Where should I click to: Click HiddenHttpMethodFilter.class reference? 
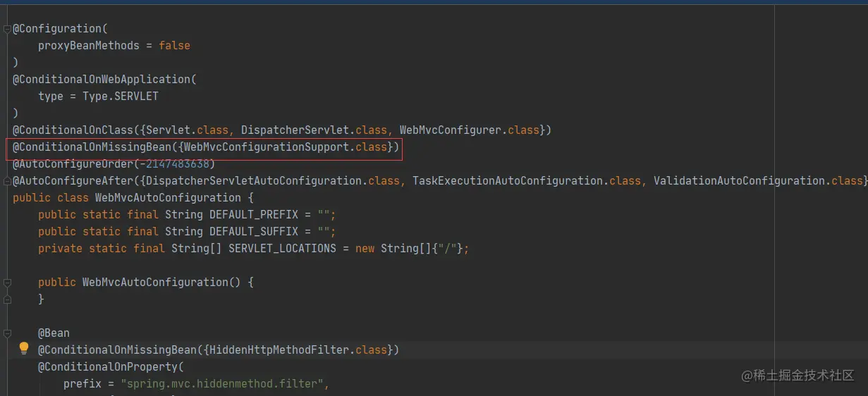(298, 350)
